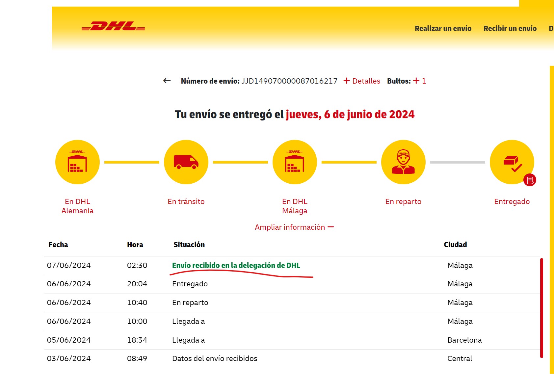Click the En DHL Alemania warehouse icon
The height and width of the screenshot is (392, 554).
pos(77,162)
